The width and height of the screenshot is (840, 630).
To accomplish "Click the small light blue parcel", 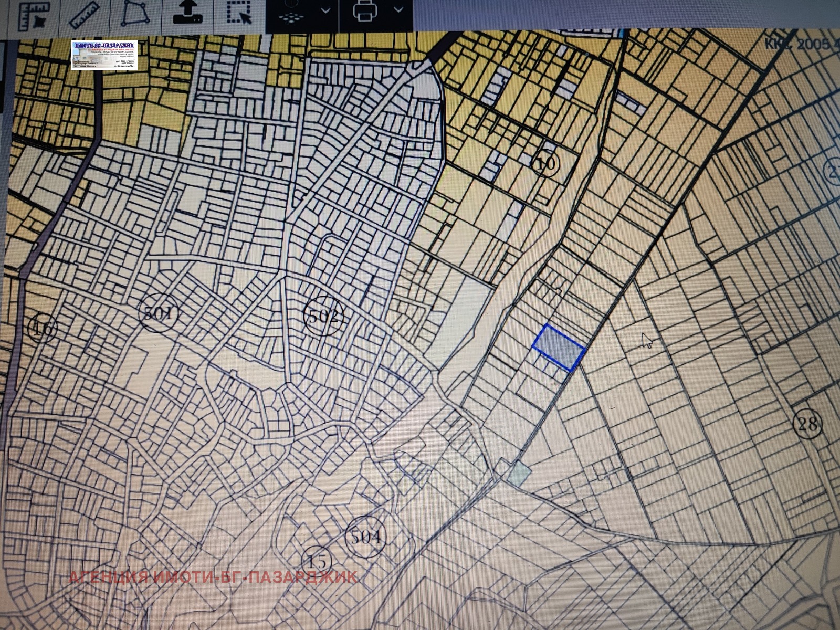I will (520, 473).
